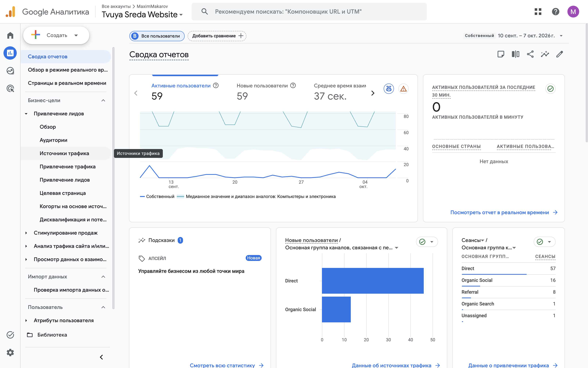Collapse the Бизнес-цели section
This screenshot has height=368, width=588.
(x=103, y=100)
